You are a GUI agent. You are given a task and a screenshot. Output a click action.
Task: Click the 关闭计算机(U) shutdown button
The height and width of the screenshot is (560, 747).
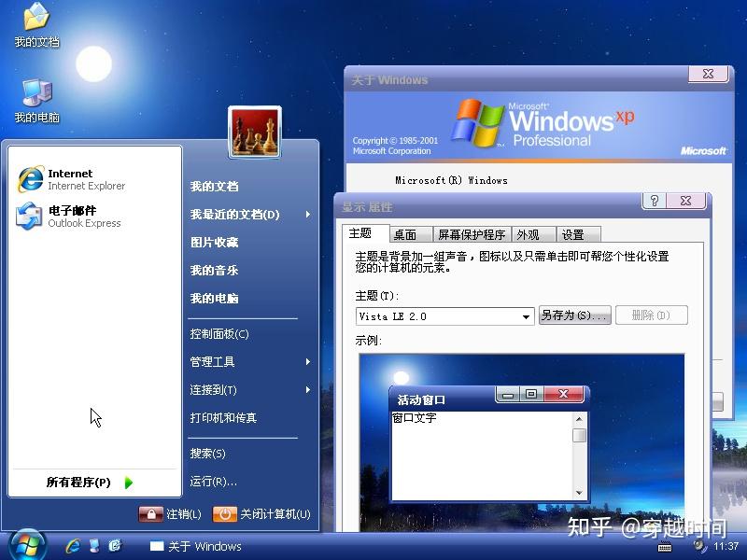[x=261, y=514]
